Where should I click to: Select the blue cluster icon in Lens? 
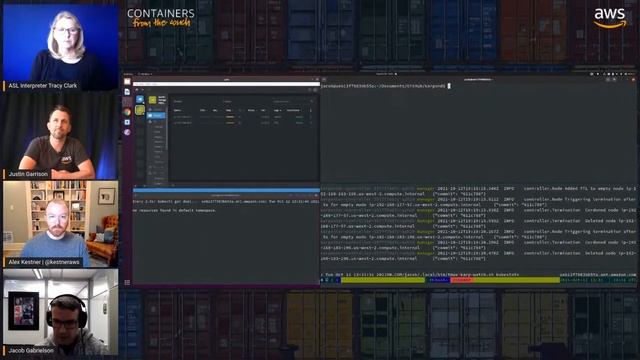140,99
